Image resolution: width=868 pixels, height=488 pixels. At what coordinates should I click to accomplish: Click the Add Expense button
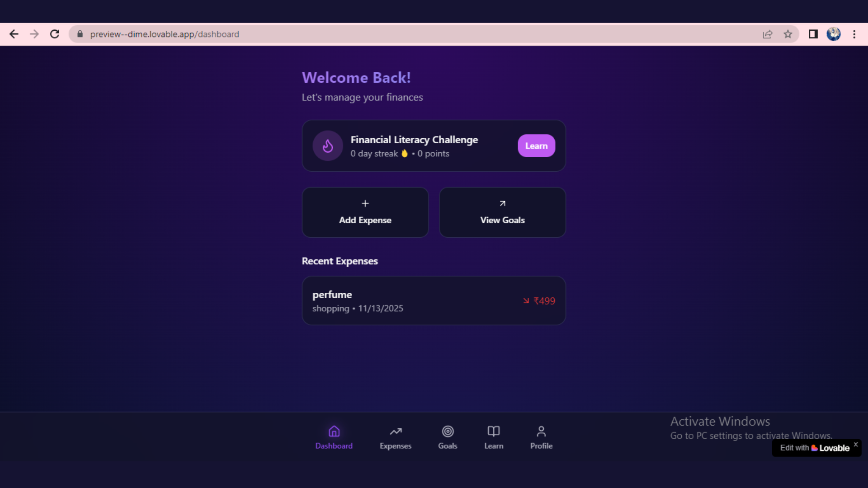click(x=365, y=212)
